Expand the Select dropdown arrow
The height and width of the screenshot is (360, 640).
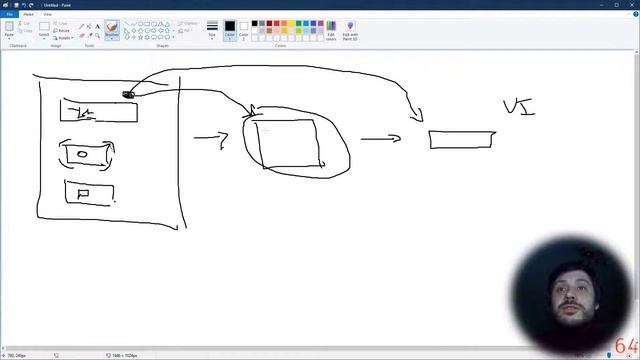click(44, 38)
